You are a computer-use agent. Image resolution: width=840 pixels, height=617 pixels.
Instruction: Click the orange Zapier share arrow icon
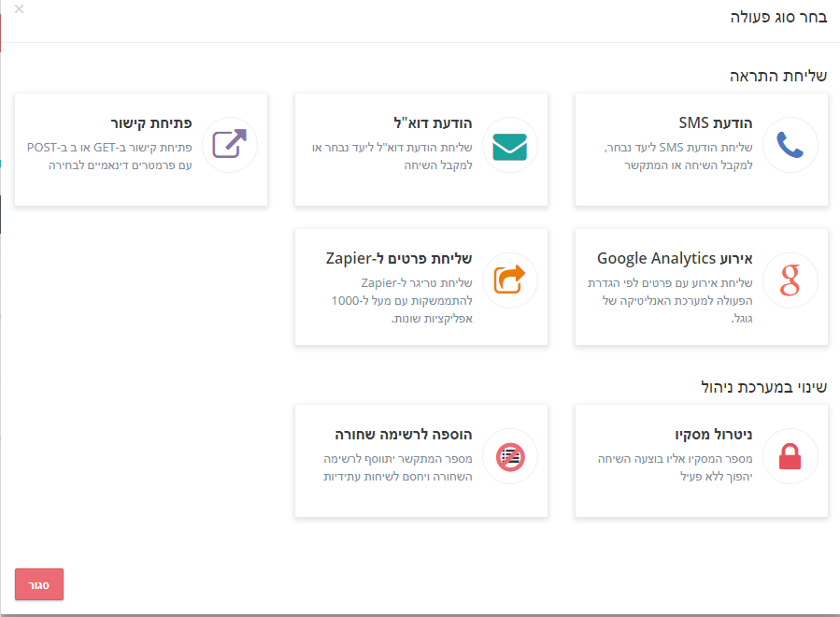509,280
